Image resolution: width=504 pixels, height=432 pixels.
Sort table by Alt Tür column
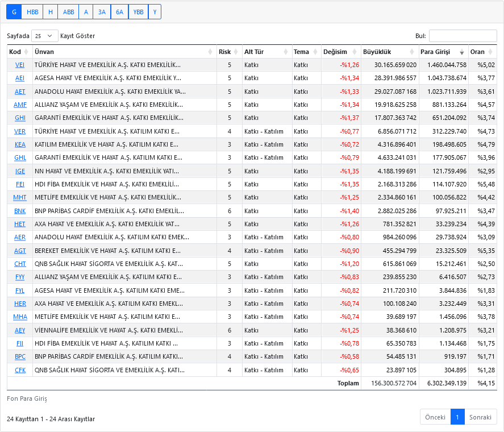(267, 52)
